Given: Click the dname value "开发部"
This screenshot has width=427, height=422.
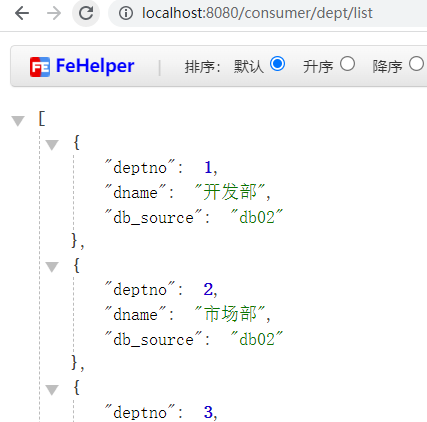Looking at the screenshot, I should pos(230,192).
